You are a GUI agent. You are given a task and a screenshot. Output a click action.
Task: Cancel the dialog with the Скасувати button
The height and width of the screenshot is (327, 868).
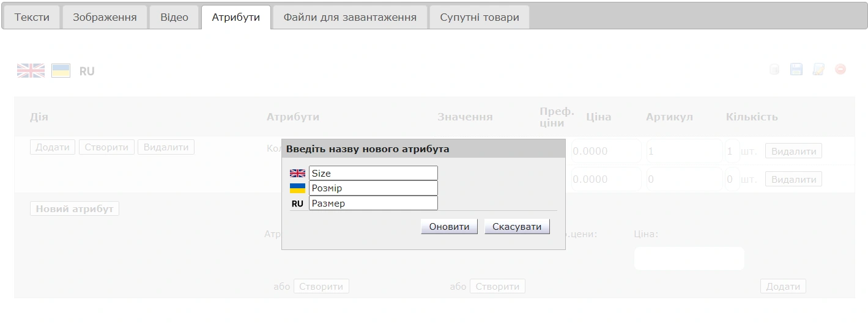tap(517, 227)
